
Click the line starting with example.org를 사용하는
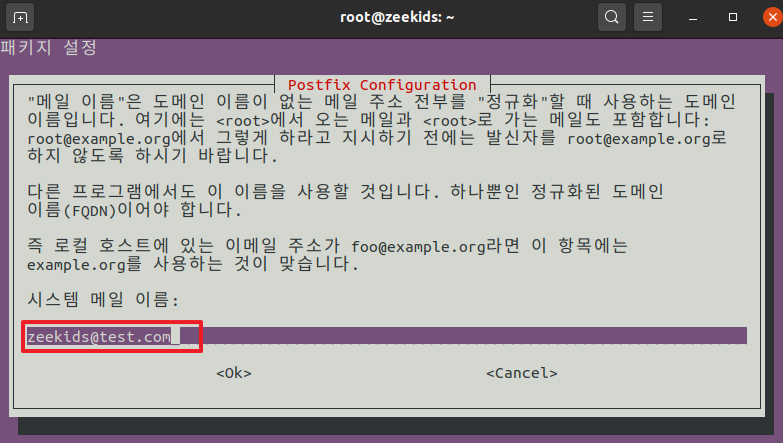click(193, 264)
